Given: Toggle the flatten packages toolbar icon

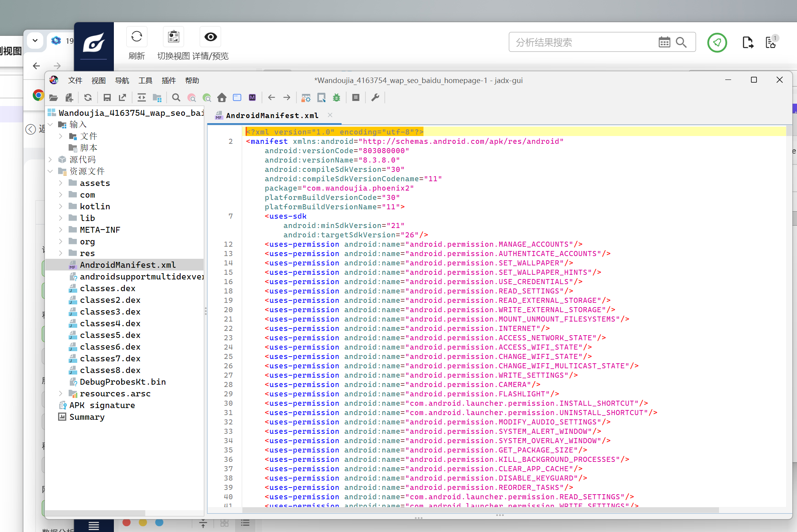Looking at the screenshot, I should point(157,97).
